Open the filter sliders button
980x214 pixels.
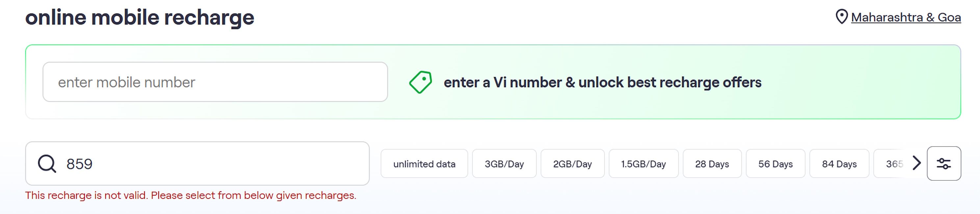click(944, 163)
